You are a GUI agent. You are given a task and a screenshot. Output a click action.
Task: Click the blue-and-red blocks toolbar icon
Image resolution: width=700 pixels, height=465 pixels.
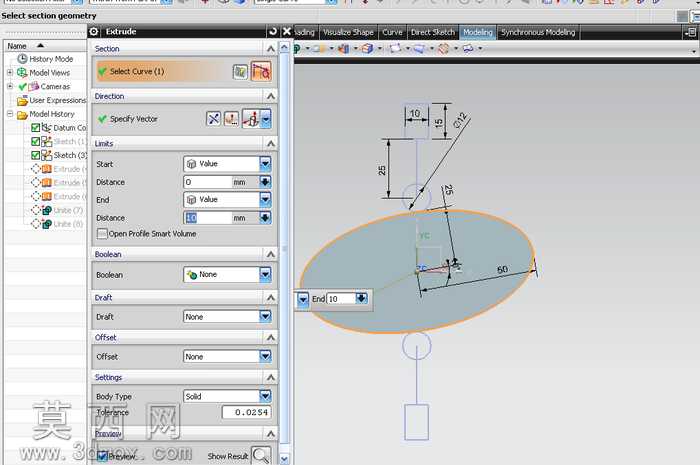tap(343, 49)
